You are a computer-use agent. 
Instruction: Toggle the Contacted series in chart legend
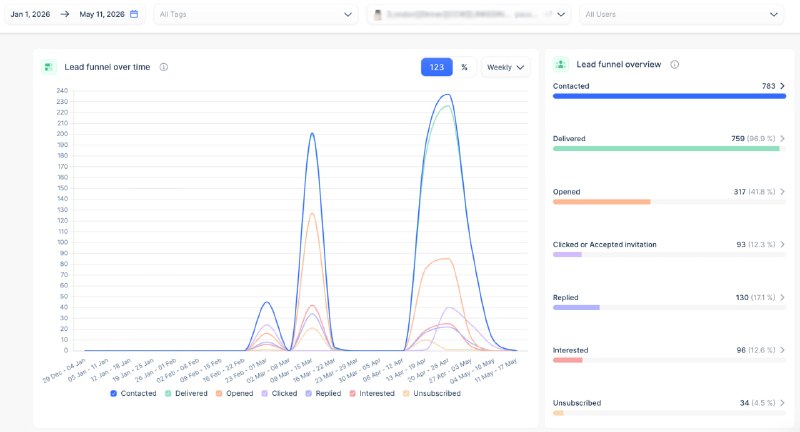[x=133, y=393]
